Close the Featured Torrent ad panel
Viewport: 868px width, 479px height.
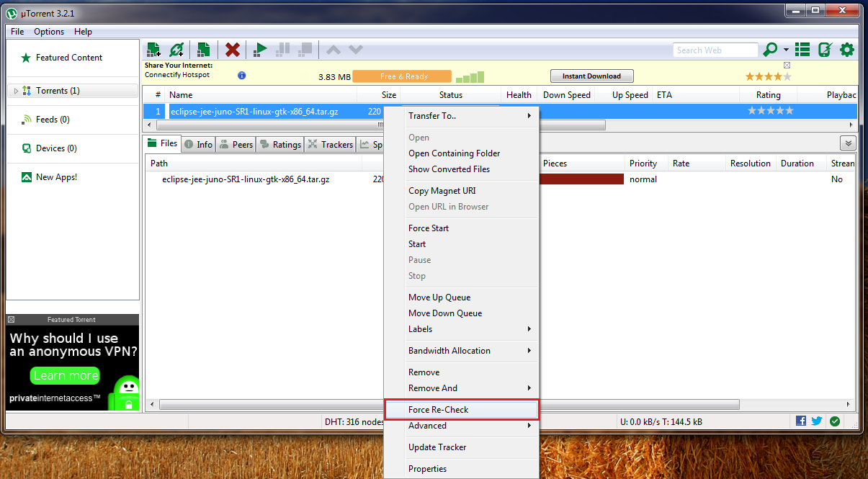pyautogui.click(x=12, y=319)
